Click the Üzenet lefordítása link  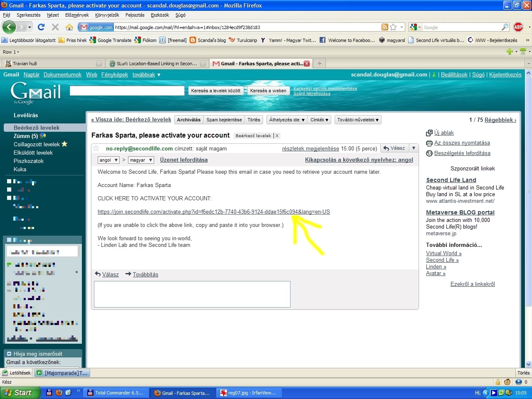pos(184,160)
